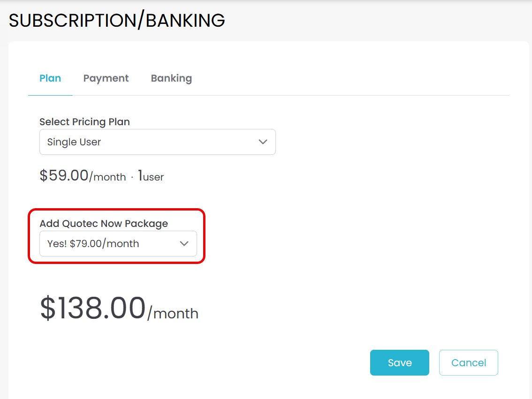This screenshot has width=532, height=399.
Task: Save the subscription plan changes
Action: (399, 362)
